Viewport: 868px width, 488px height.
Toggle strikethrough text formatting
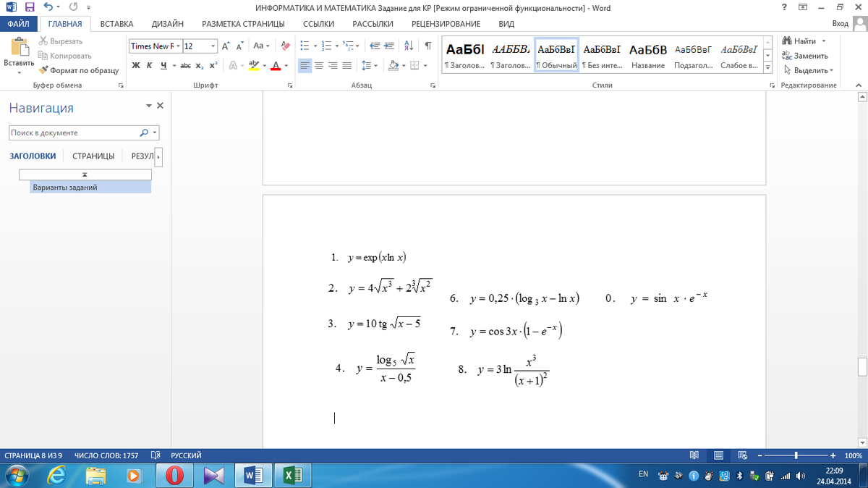184,65
